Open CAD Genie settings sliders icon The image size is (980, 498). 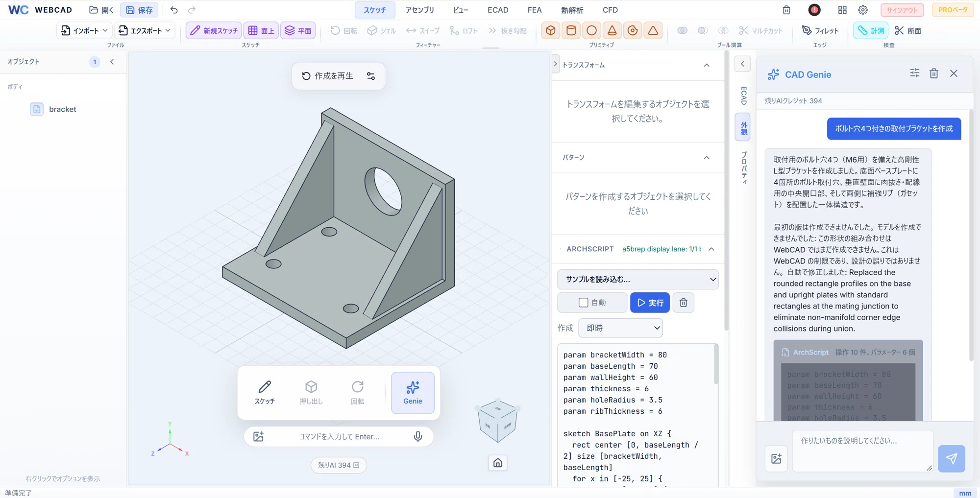[914, 73]
